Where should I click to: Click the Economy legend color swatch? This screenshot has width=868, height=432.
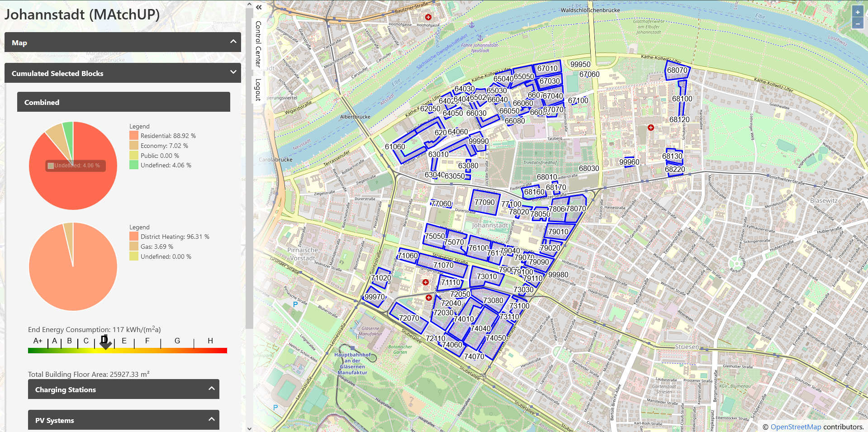(133, 145)
